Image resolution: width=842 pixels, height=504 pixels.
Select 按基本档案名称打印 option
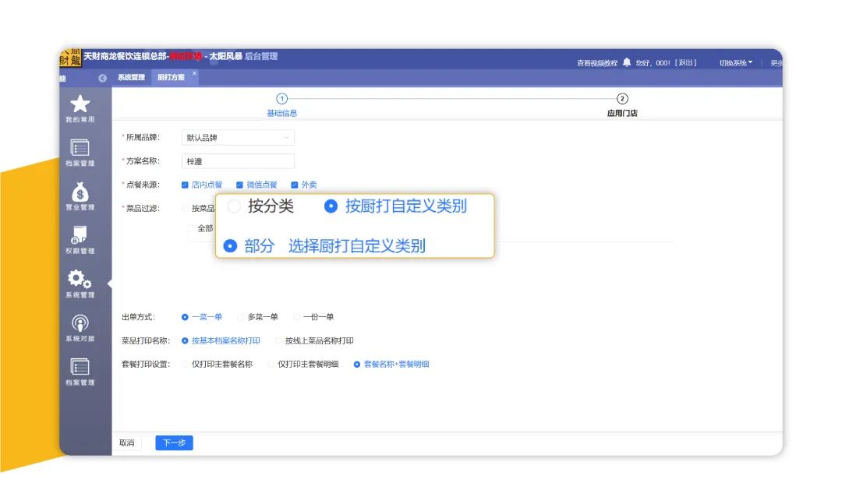(x=185, y=341)
